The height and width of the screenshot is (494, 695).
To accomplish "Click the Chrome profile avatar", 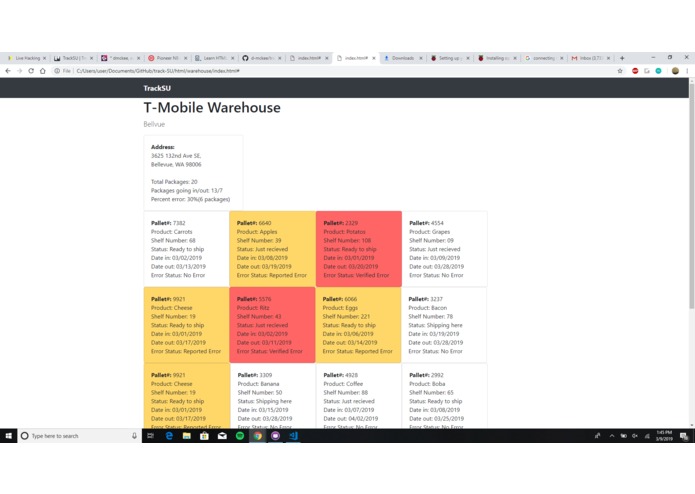I will (675, 71).
